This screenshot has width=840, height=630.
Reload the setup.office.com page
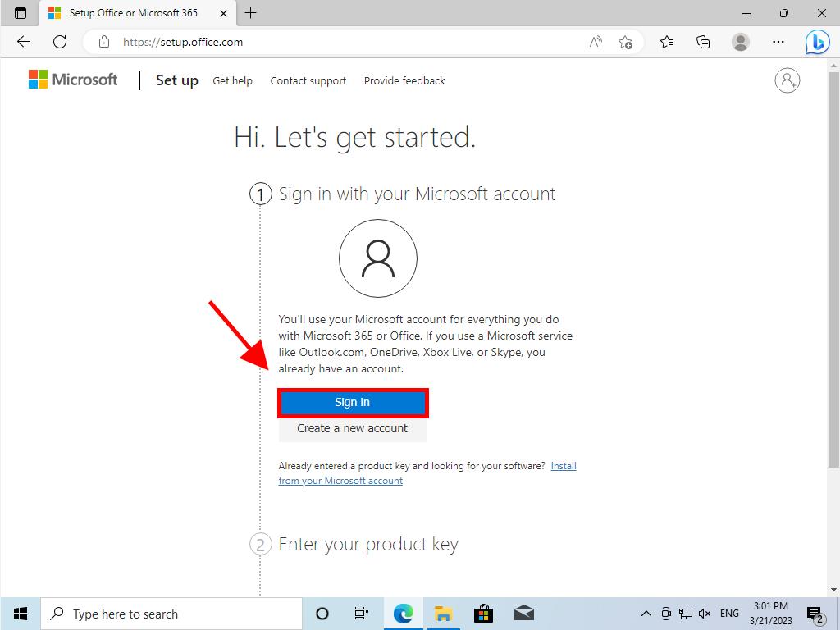coord(60,42)
